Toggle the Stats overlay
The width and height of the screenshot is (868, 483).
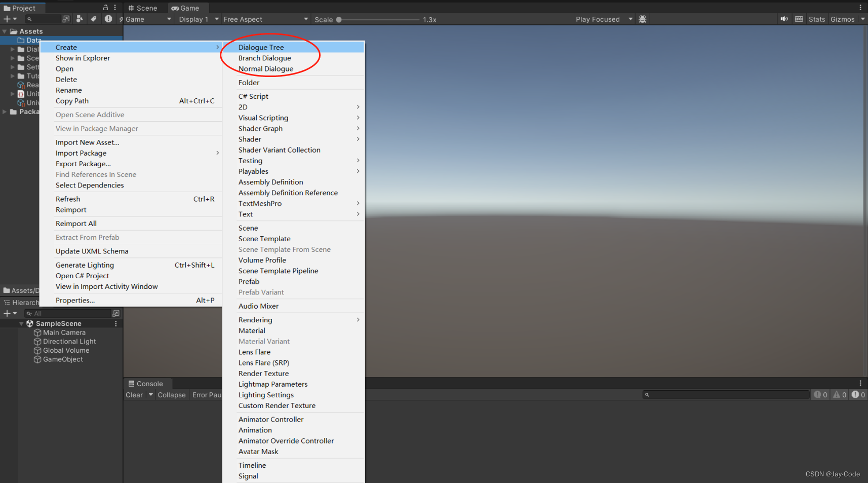pyautogui.click(x=816, y=19)
